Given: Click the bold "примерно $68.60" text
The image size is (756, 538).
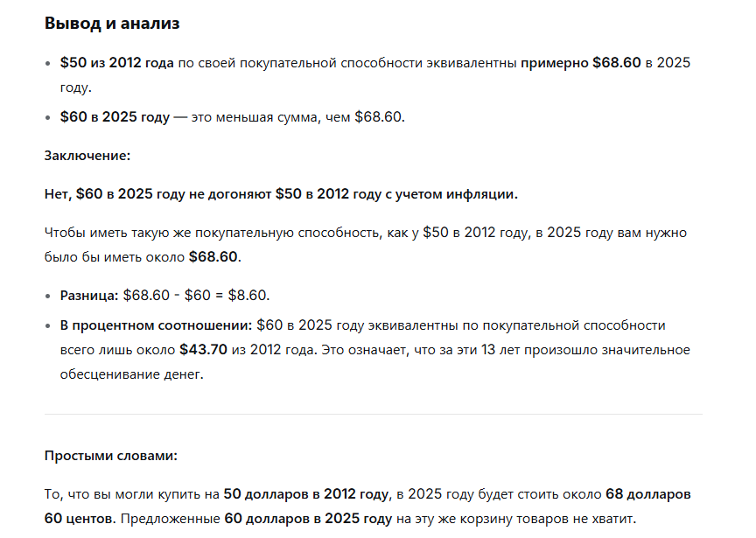Looking at the screenshot, I should click(x=581, y=63).
